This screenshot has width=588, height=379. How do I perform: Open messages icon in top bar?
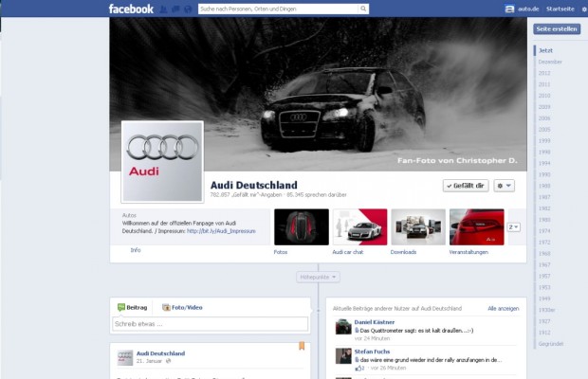click(x=175, y=9)
